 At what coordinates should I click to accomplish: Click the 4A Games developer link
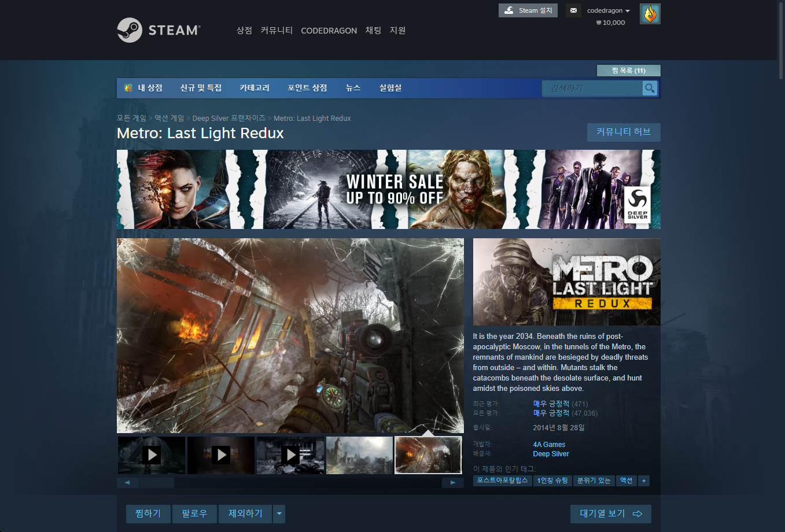click(x=549, y=445)
